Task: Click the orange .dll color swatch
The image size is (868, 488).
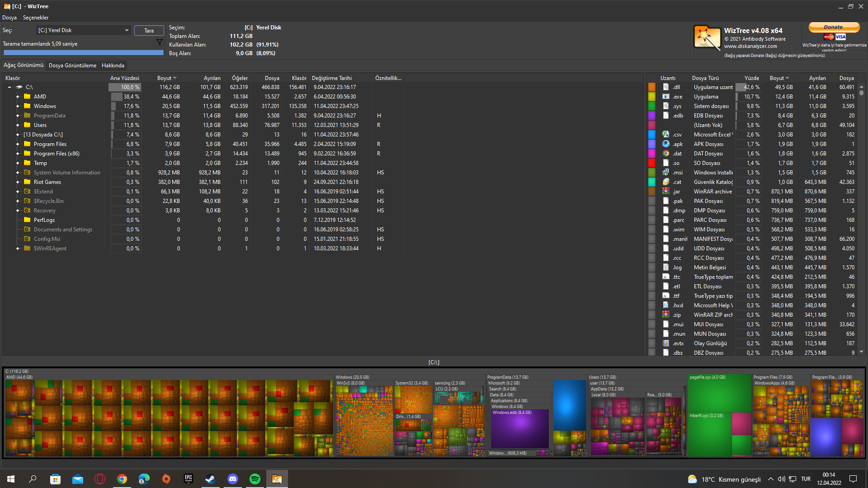Action: [x=651, y=87]
